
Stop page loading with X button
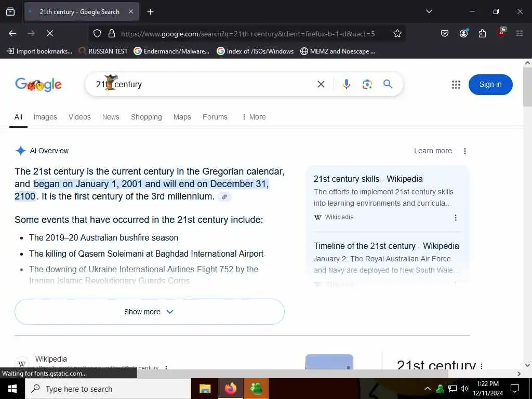click(x=49, y=33)
